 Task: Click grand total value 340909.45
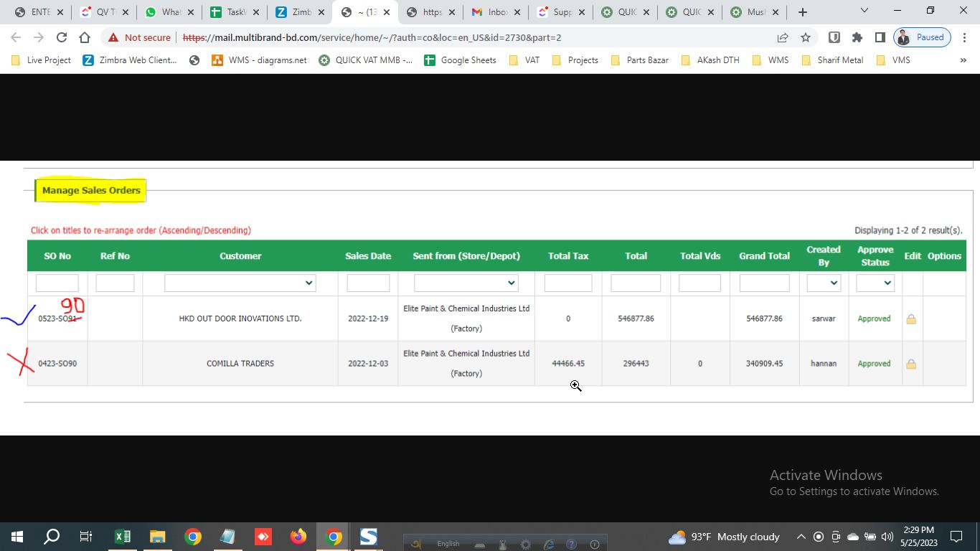coord(765,364)
